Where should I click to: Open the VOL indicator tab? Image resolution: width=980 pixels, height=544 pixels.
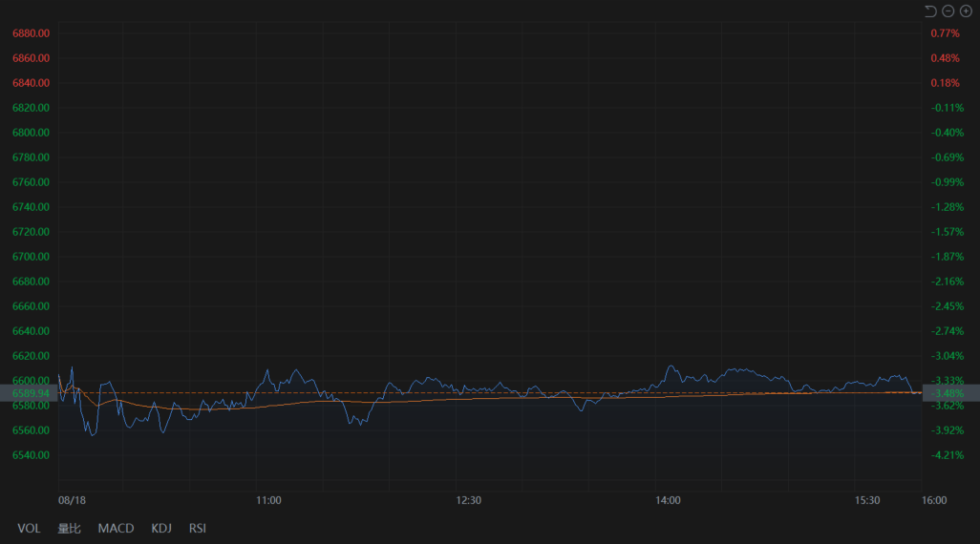pyautogui.click(x=29, y=528)
